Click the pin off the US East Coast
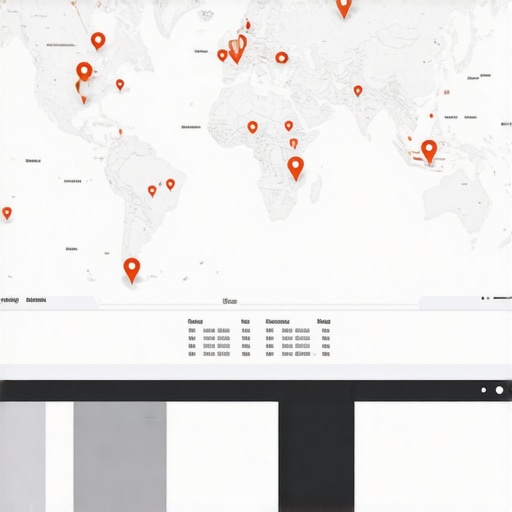 (x=120, y=85)
